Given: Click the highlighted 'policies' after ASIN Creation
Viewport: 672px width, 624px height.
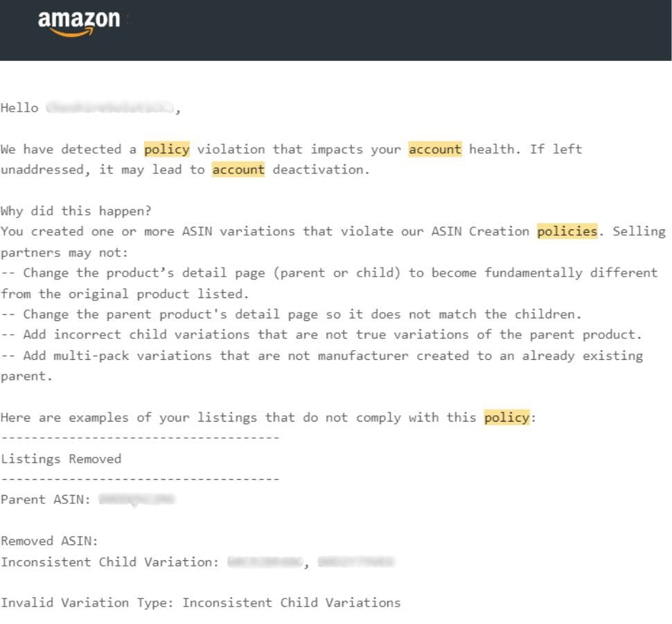Looking at the screenshot, I should 567,232.
